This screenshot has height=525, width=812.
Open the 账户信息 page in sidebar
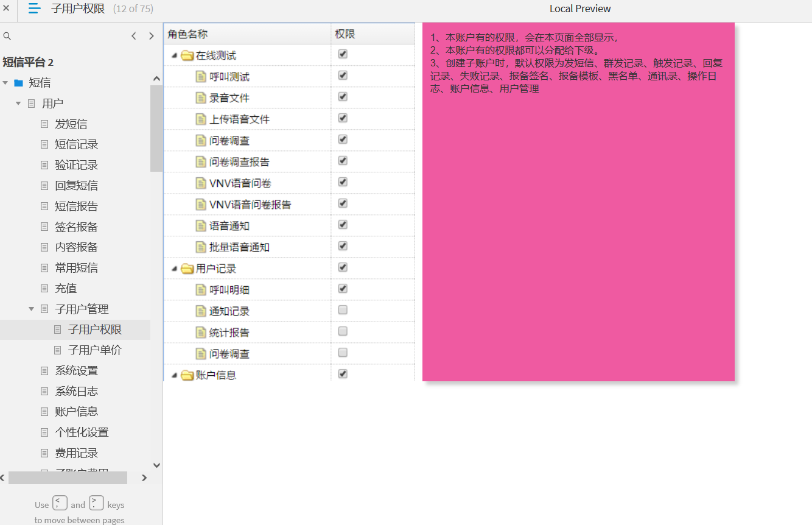click(77, 412)
